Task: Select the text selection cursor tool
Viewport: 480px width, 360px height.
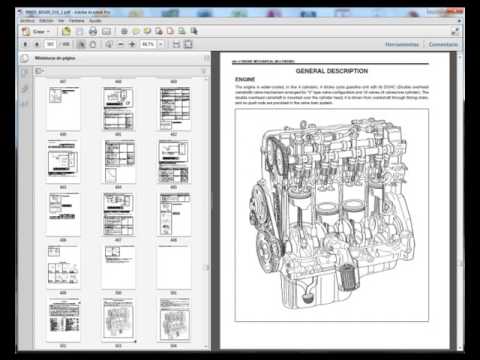Action: point(81,44)
